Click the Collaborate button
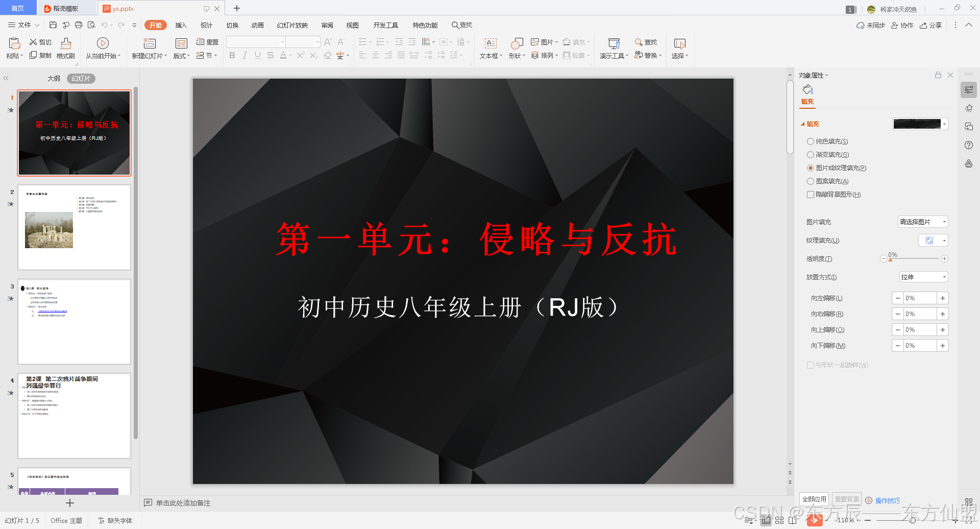This screenshot has width=980, height=529. 902,25
